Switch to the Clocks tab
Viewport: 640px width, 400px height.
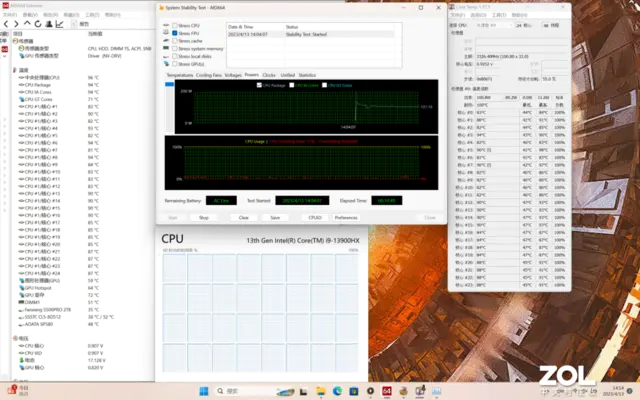269,75
